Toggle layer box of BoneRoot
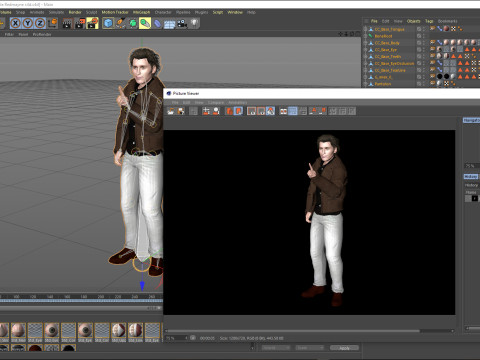The image size is (480, 360). pyautogui.click(x=419, y=36)
